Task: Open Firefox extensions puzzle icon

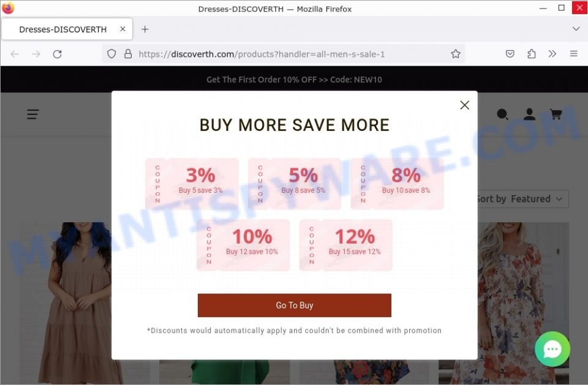Action: 532,54
